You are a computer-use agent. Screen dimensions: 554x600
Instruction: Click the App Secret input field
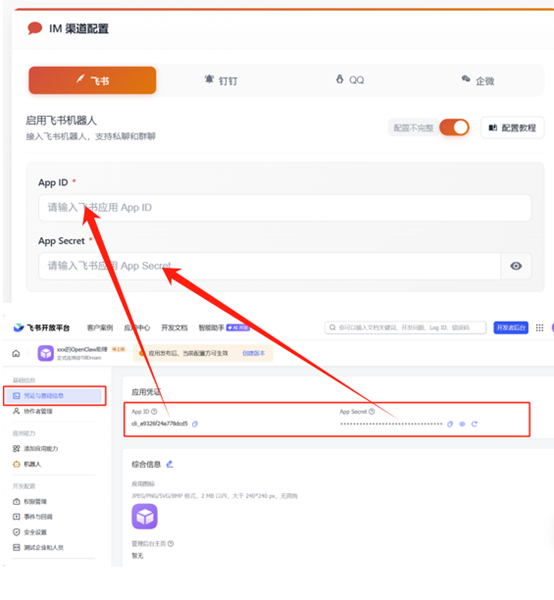[x=270, y=266]
